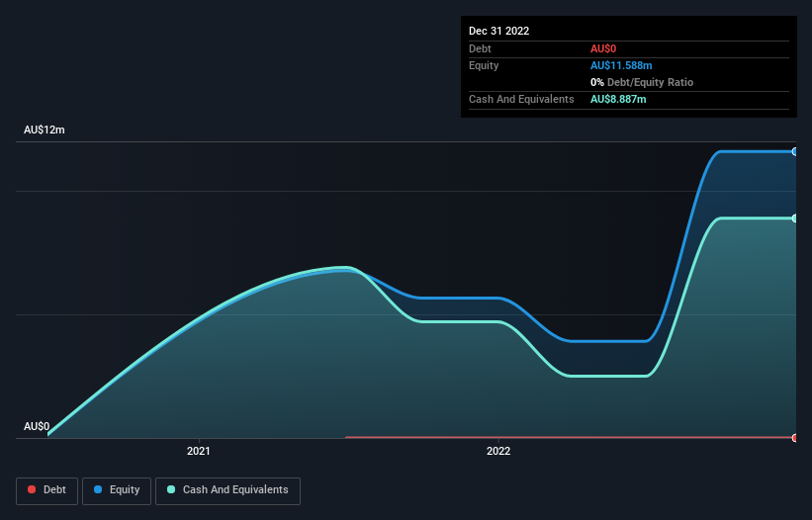812x520 pixels.
Task: Click the AU$12m y-axis label
Action: click(45, 130)
